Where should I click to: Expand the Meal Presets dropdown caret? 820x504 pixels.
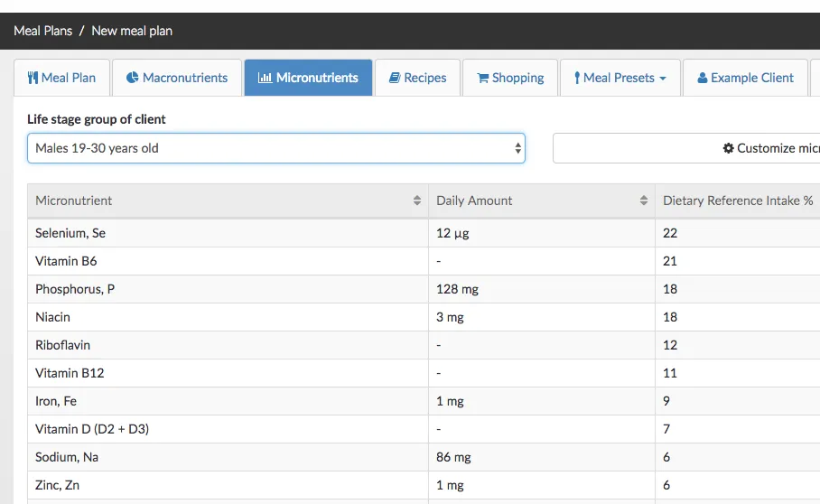click(x=663, y=79)
